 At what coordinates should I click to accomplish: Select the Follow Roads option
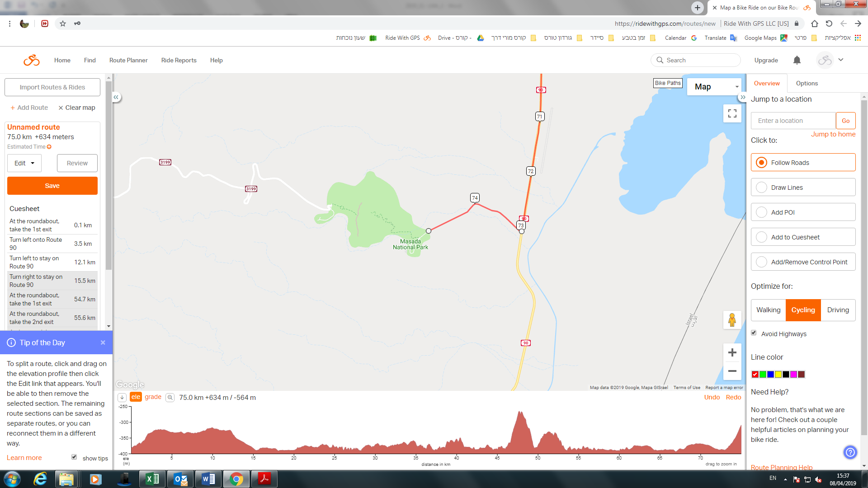803,163
